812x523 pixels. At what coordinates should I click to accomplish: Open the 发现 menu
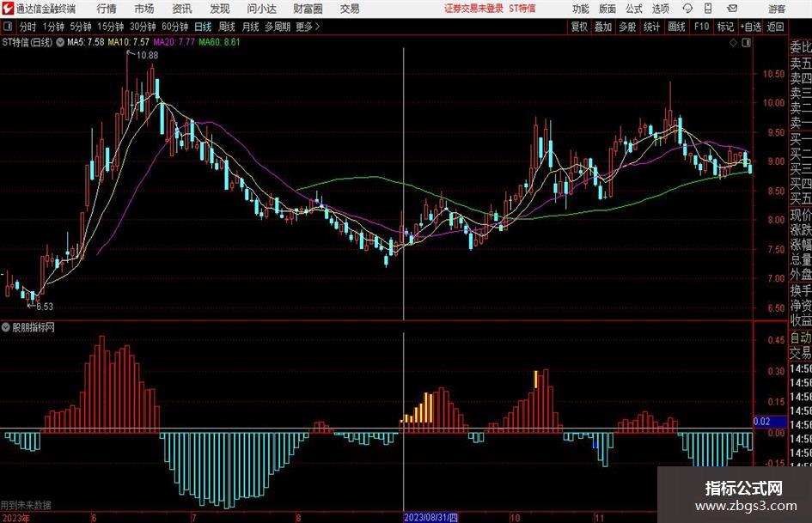[220, 9]
